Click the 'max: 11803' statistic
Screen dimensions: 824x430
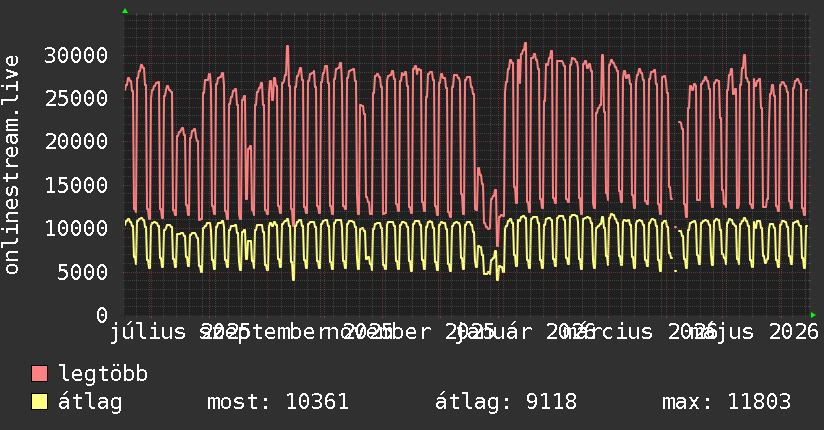(726, 402)
